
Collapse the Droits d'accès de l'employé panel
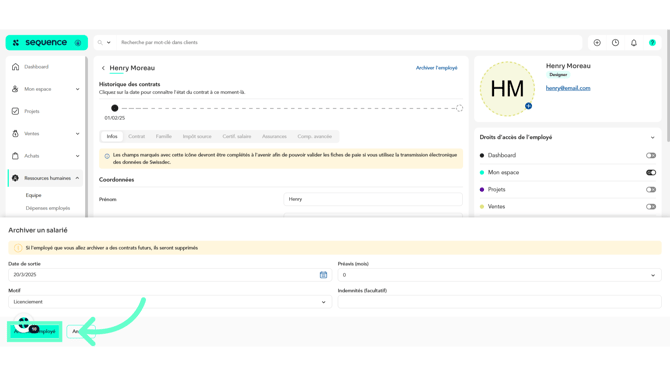(x=652, y=137)
